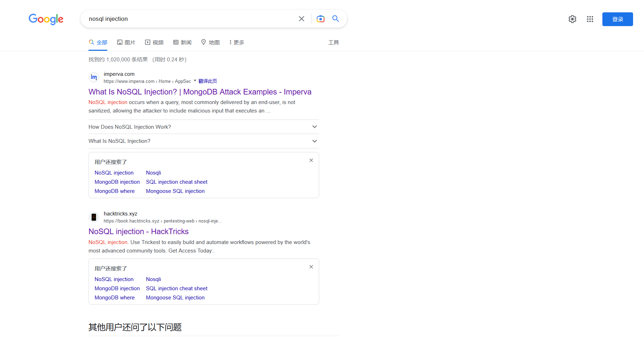
Task: Click the hacktricks.xyz site name
Action: click(x=120, y=214)
